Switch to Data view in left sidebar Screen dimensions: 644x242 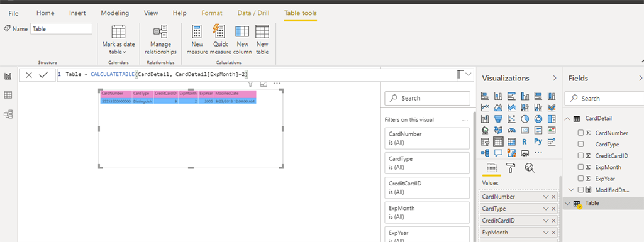coord(8,95)
